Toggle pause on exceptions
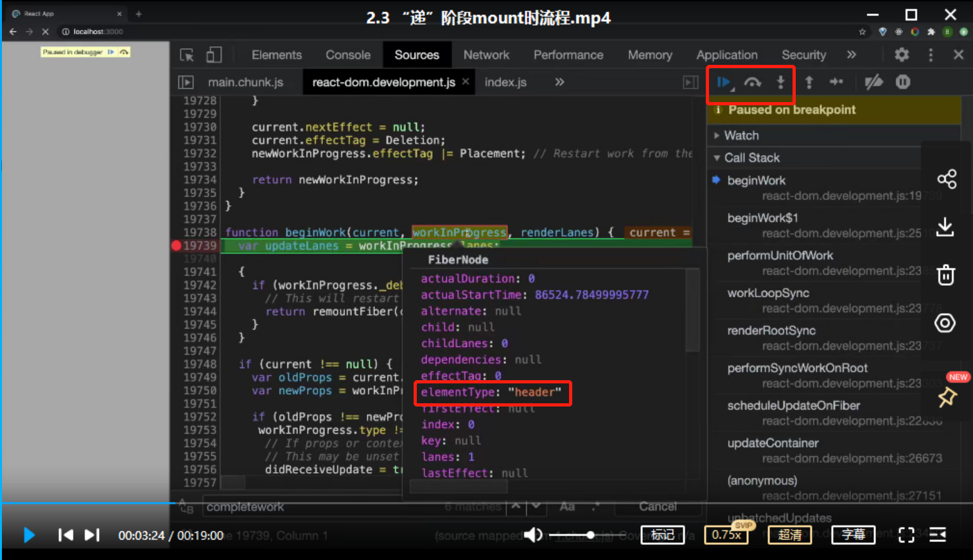 click(x=903, y=82)
